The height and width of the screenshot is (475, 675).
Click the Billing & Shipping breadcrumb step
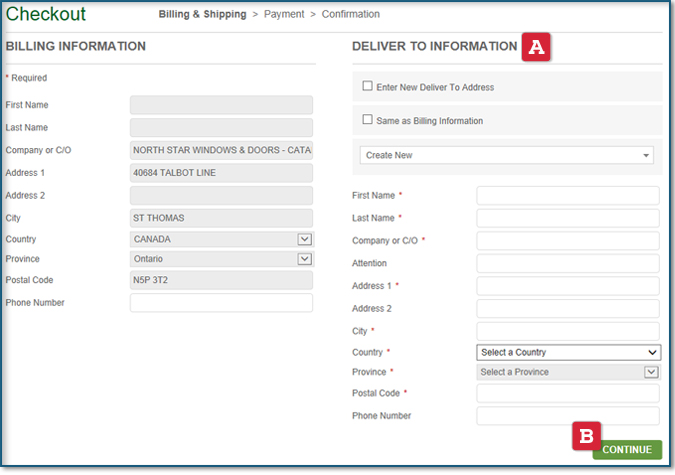[x=204, y=14]
